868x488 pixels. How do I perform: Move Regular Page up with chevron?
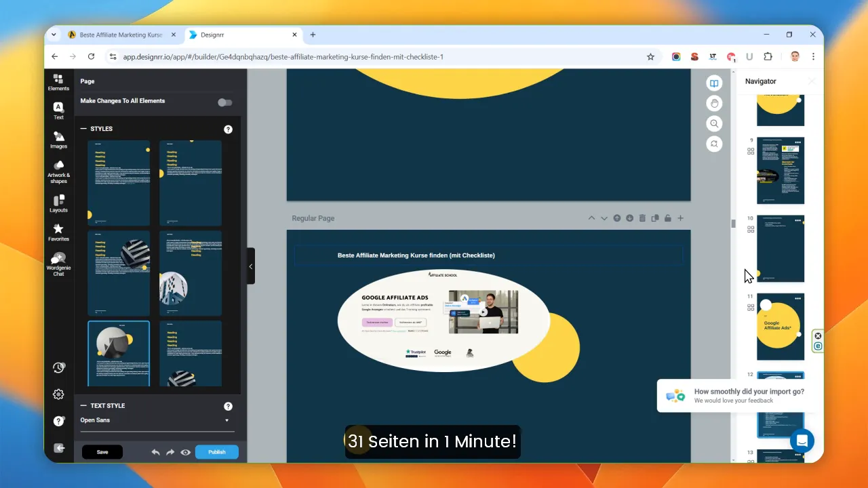tap(591, 218)
